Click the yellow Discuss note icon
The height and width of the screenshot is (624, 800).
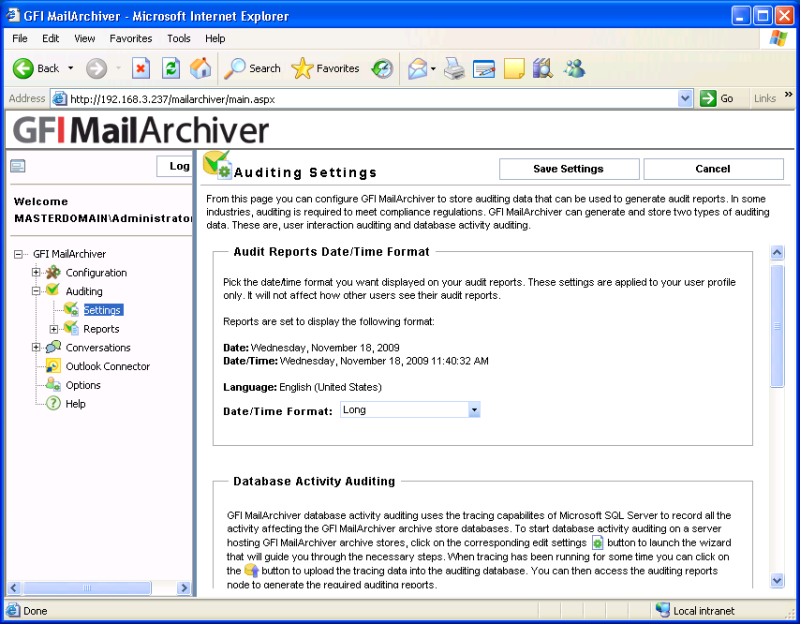[514, 68]
